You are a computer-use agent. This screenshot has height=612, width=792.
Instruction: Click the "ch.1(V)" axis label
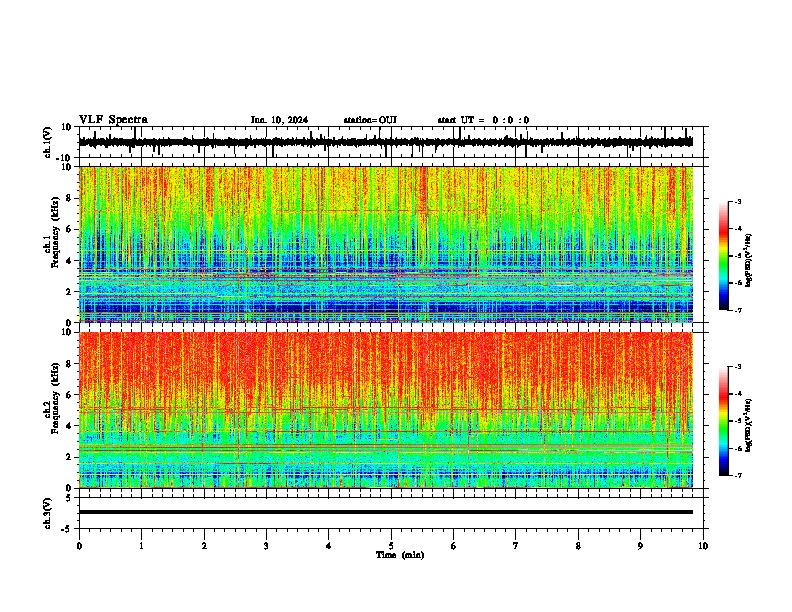(x=48, y=142)
